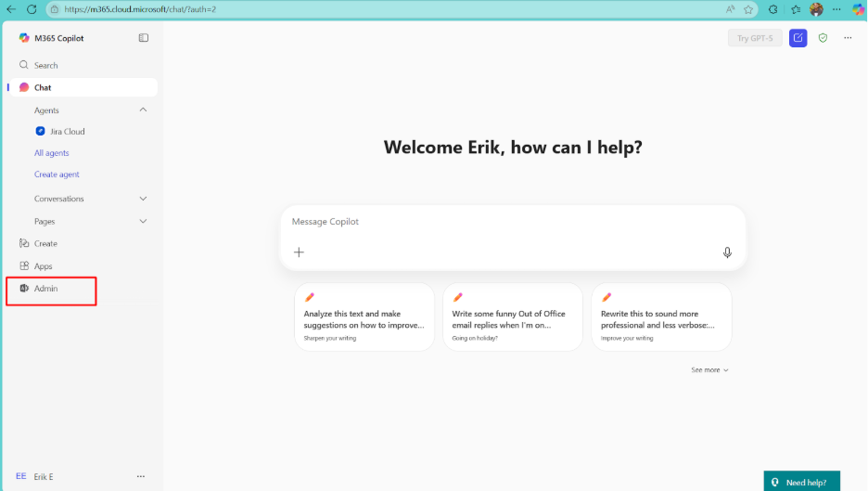Screen dimensions: 868x491
Task: Click the browser profile avatar
Action: point(816,9)
